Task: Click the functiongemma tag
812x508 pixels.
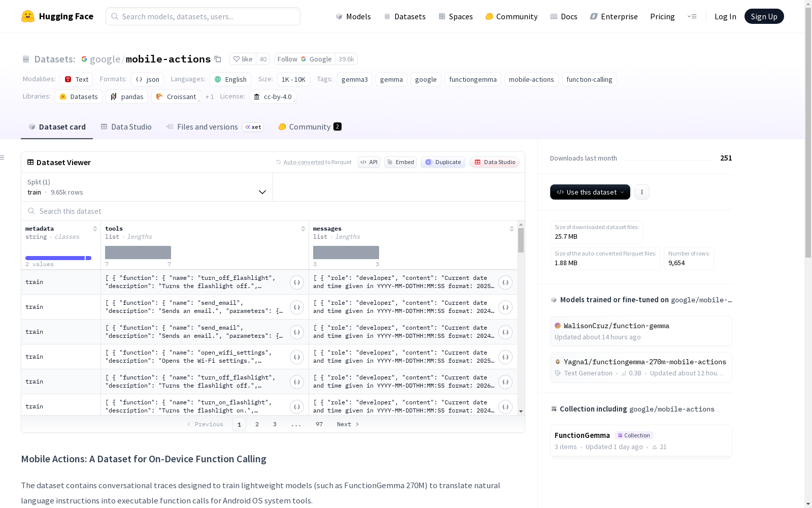Action: (x=473, y=79)
